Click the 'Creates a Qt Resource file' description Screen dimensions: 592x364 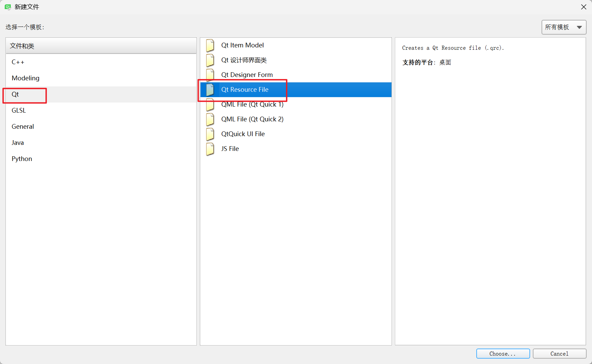(x=453, y=48)
